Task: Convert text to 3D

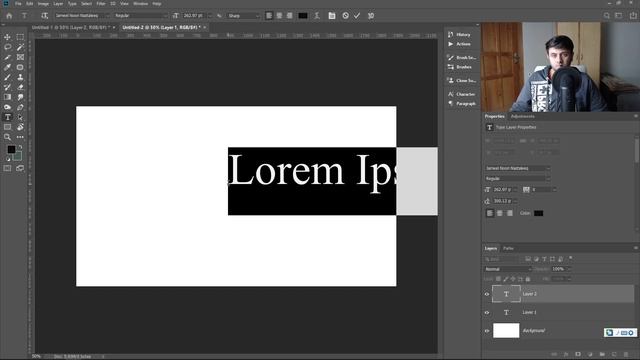Action: (x=371, y=16)
